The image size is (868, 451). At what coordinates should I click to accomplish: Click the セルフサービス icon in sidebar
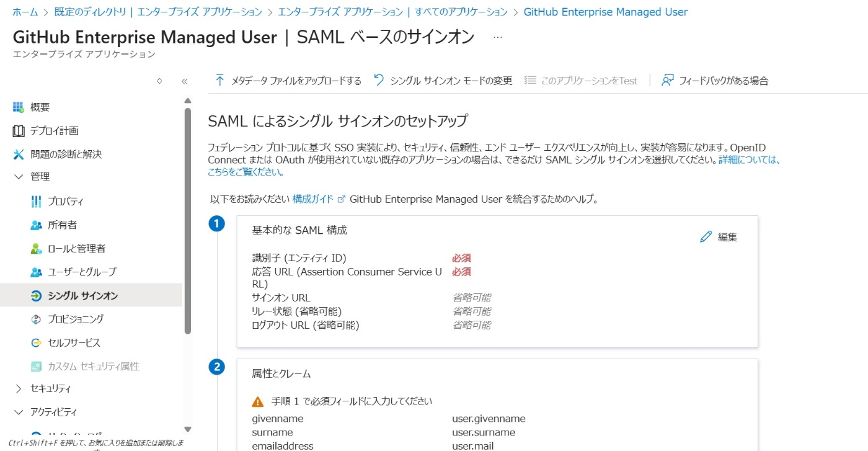click(36, 342)
